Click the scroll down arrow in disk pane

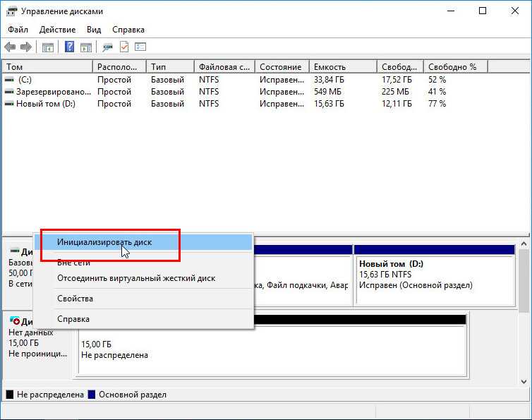click(x=524, y=382)
